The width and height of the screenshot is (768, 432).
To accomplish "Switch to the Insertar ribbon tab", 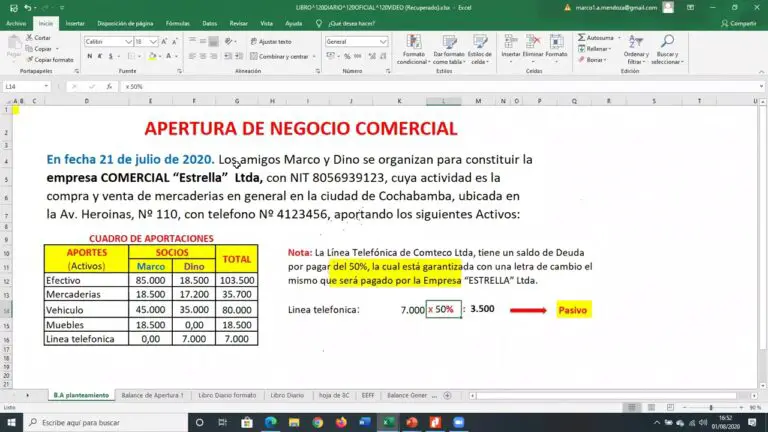I will pyautogui.click(x=75, y=24).
